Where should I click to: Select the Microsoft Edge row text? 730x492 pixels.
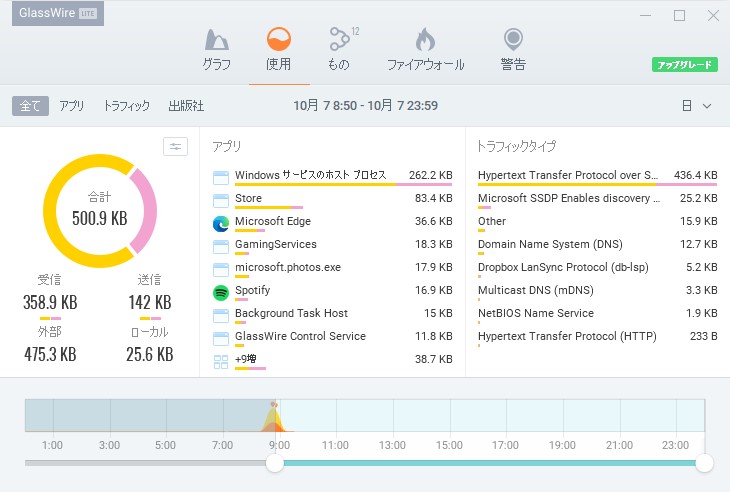(273, 221)
